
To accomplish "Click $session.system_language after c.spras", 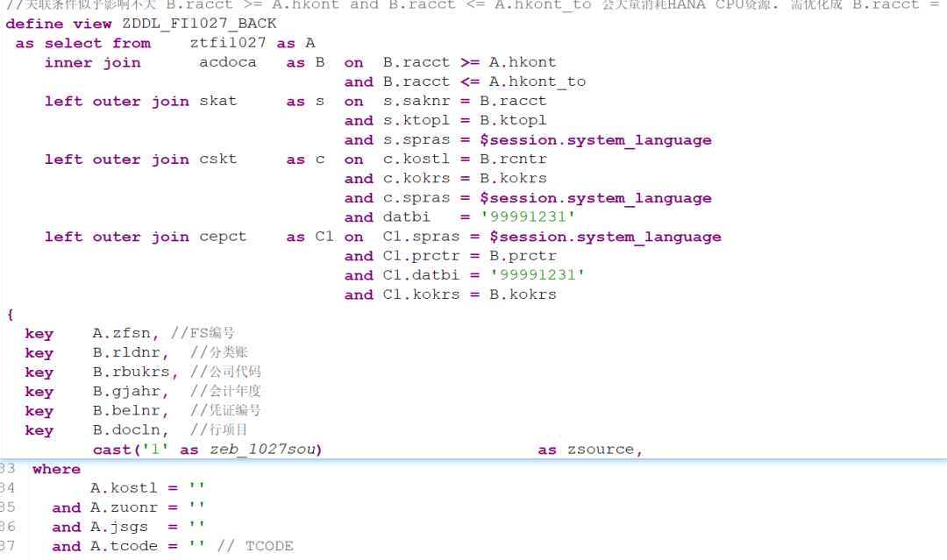I will point(595,198).
